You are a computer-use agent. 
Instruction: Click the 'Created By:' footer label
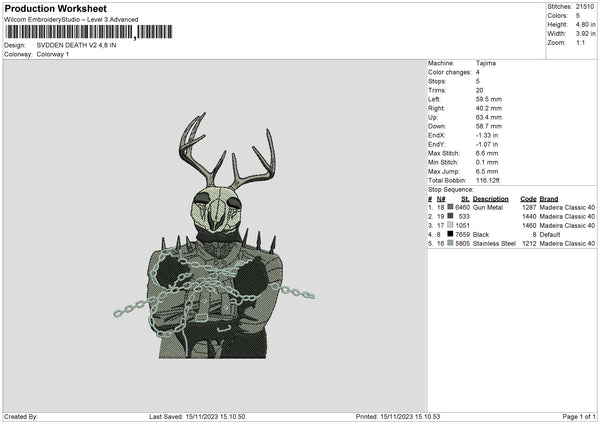coord(21,416)
